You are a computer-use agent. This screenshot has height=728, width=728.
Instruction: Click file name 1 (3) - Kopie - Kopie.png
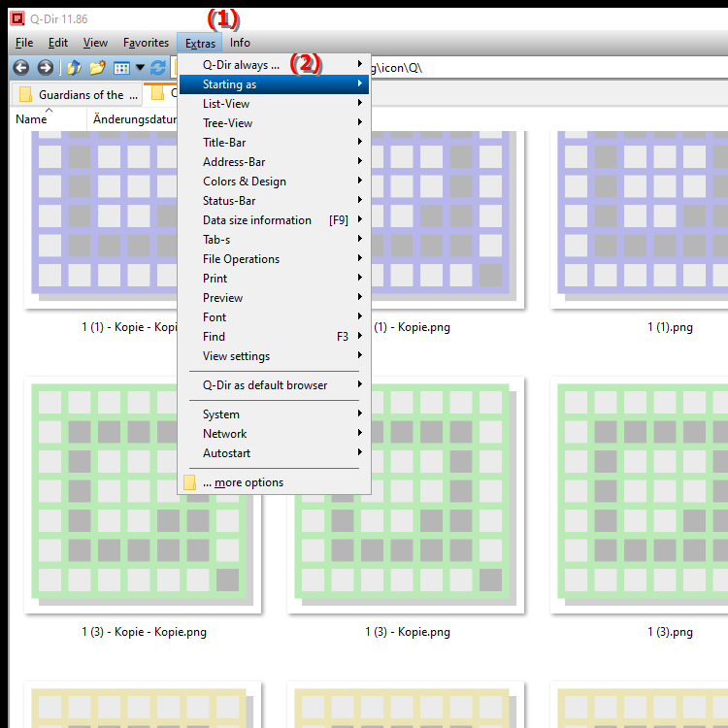point(144,632)
